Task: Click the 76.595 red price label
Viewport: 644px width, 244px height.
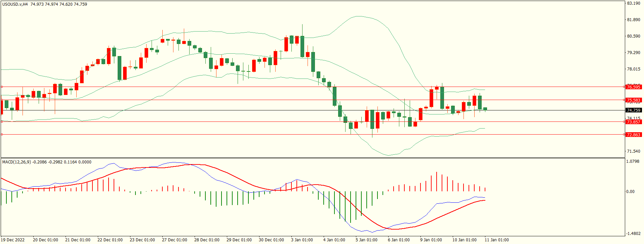Action: pos(634,87)
